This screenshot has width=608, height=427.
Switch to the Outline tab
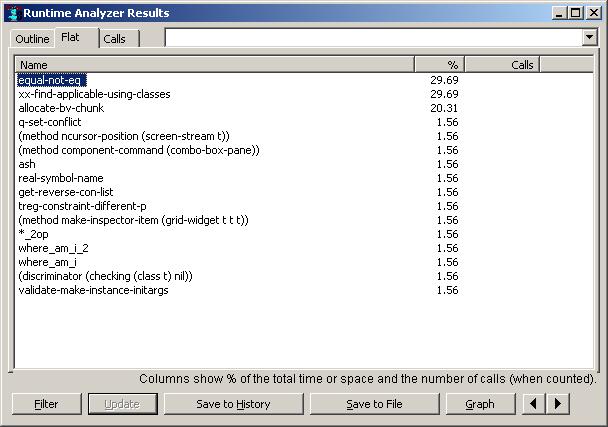click(32, 39)
